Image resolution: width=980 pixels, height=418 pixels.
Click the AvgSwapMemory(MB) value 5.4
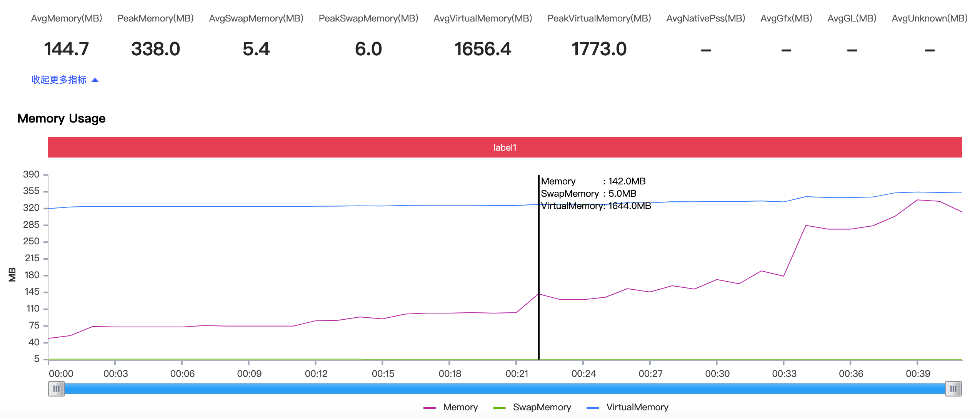256,49
